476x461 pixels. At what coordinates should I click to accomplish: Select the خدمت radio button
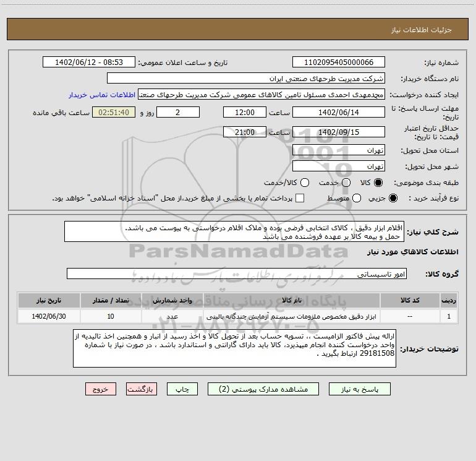346,183
